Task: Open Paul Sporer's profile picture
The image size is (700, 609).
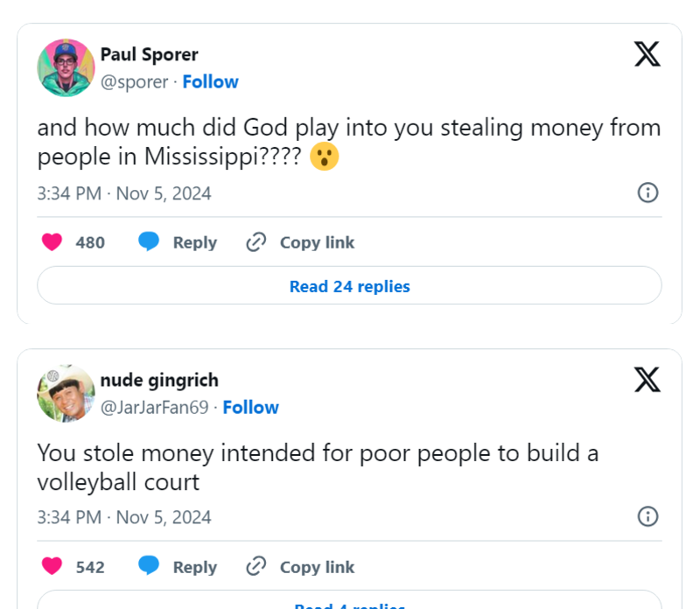Action: pos(66,68)
